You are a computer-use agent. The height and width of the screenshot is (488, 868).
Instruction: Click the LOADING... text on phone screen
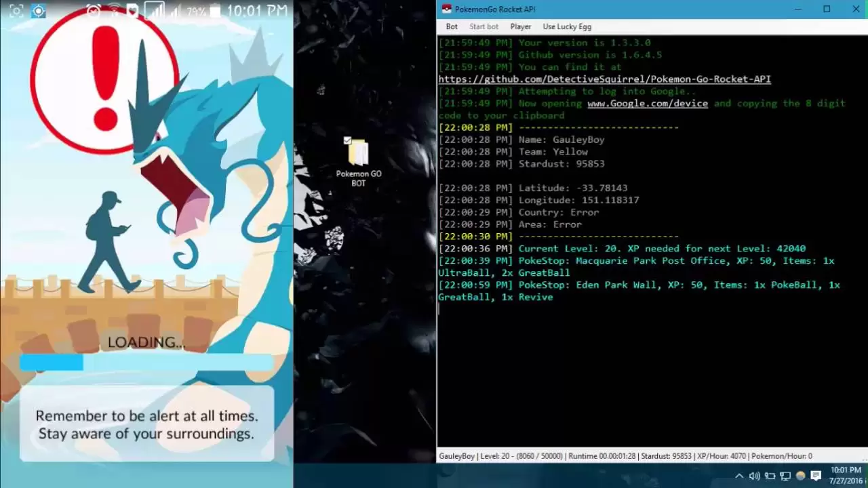coord(146,342)
